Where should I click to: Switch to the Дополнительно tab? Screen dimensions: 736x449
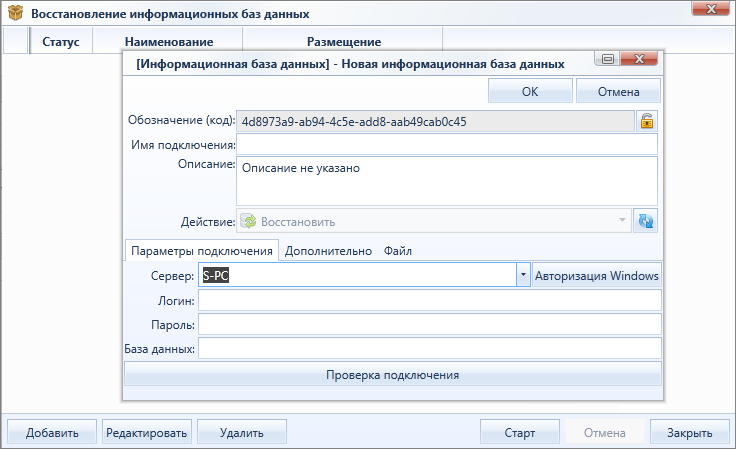pos(328,251)
